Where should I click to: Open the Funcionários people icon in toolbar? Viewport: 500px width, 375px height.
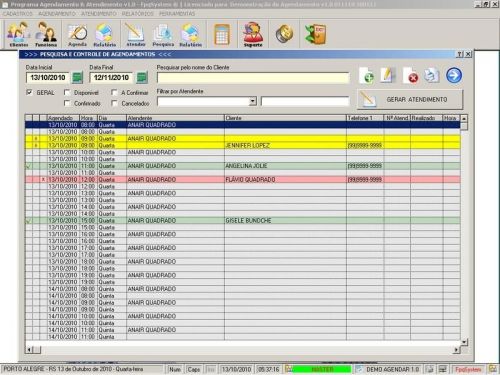46,34
